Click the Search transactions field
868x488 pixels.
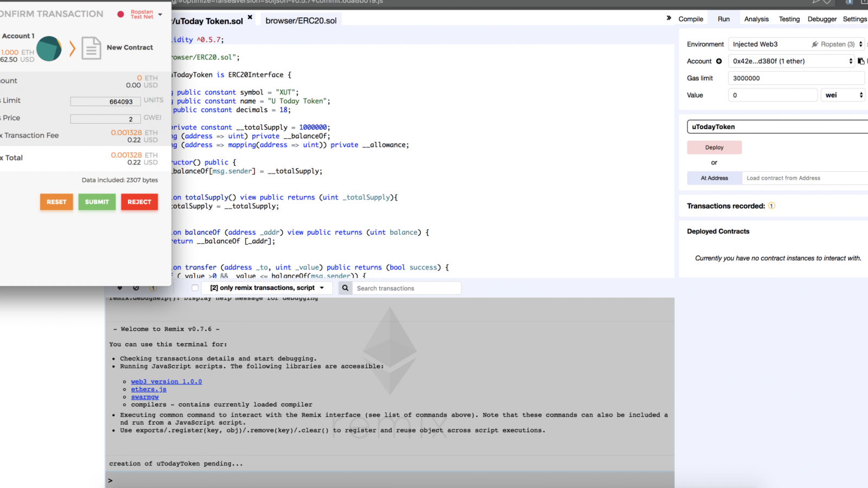tap(407, 288)
